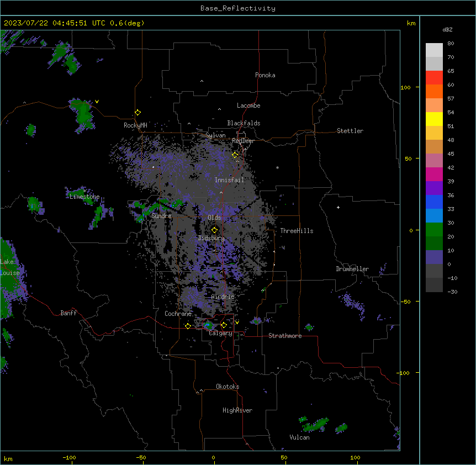Click the white plus marker west of Drumheller
This screenshot has height=465, width=476.
tap(338, 207)
